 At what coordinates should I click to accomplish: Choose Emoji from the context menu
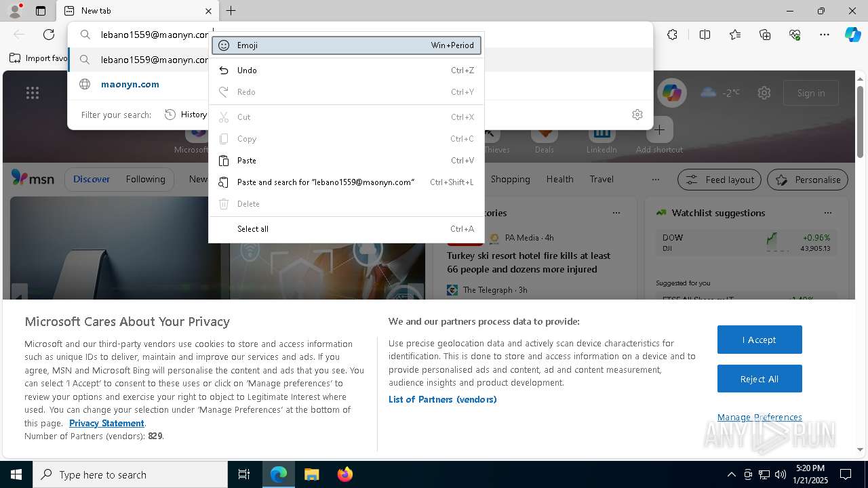(347, 45)
